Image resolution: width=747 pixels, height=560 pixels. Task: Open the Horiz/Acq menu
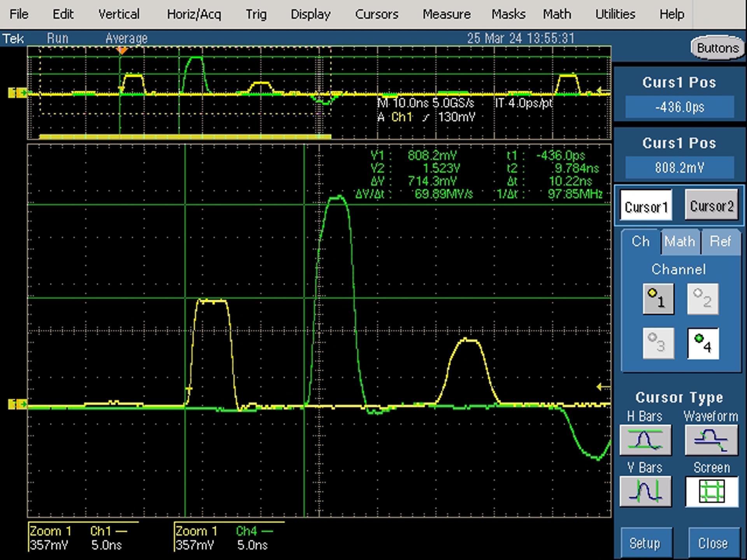point(194,14)
